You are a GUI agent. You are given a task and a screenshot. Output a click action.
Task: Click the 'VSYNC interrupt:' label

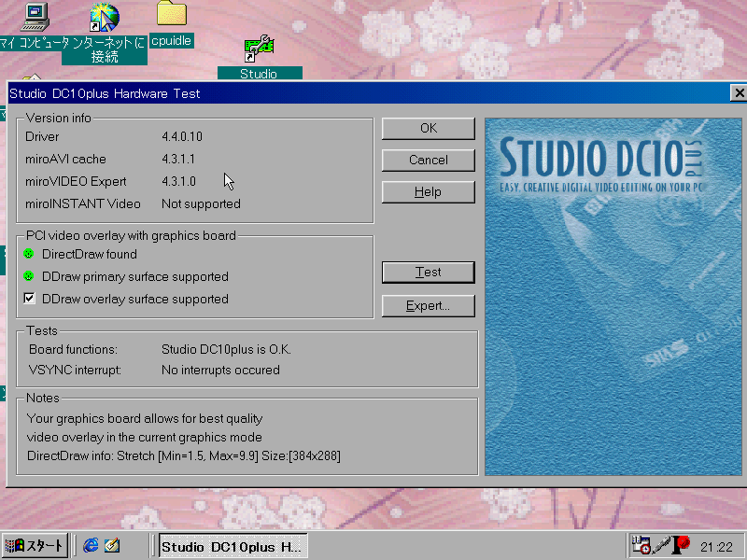click(x=75, y=370)
